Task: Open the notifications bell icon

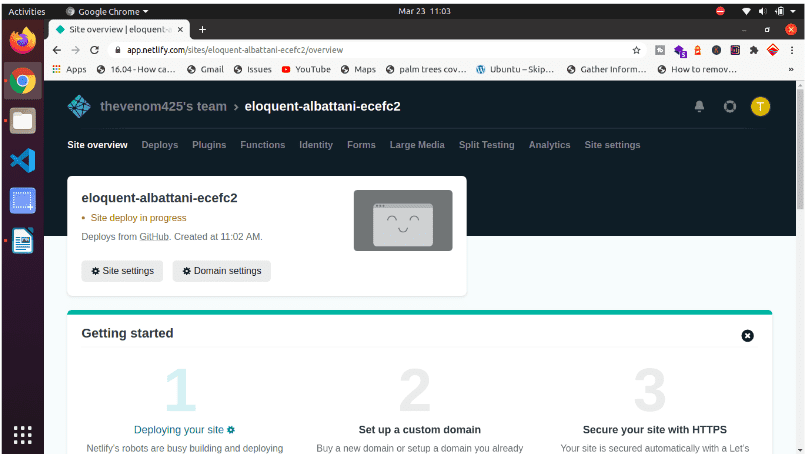Action: (x=700, y=107)
